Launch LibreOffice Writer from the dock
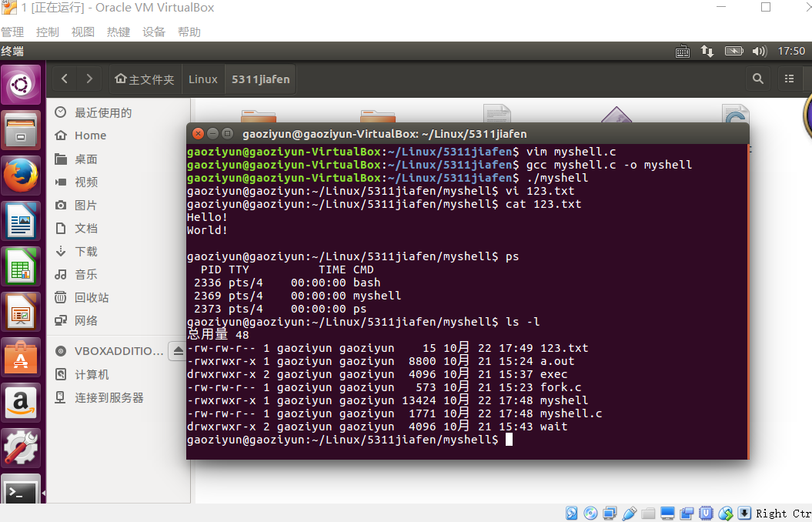The width and height of the screenshot is (812, 522). click(21, 222)
